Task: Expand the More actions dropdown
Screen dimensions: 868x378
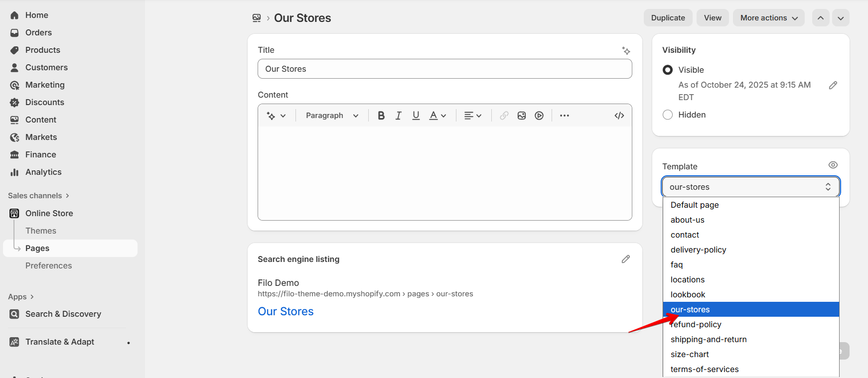Action: click(768, 18)
